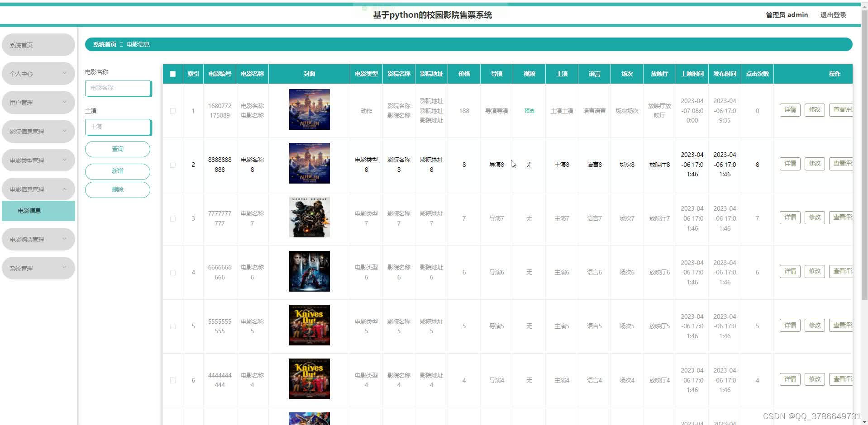Click 查看评论 for row 5

[841, 326]
